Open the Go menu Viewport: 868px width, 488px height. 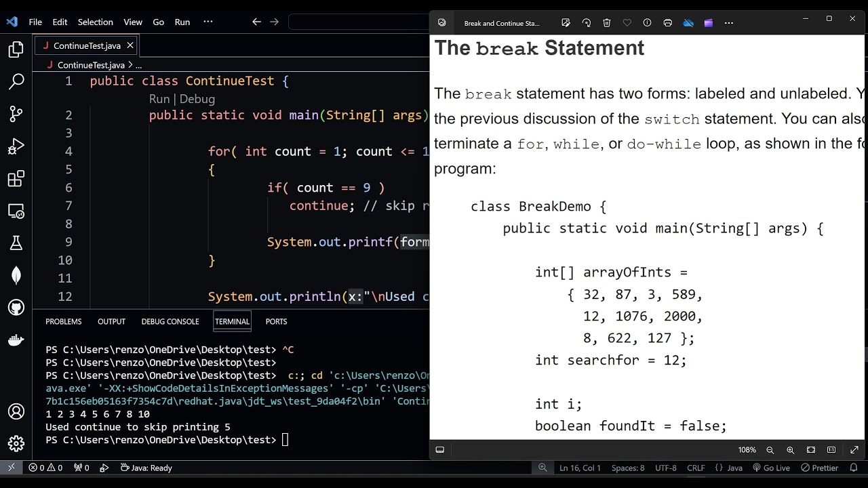click(159, 22)
